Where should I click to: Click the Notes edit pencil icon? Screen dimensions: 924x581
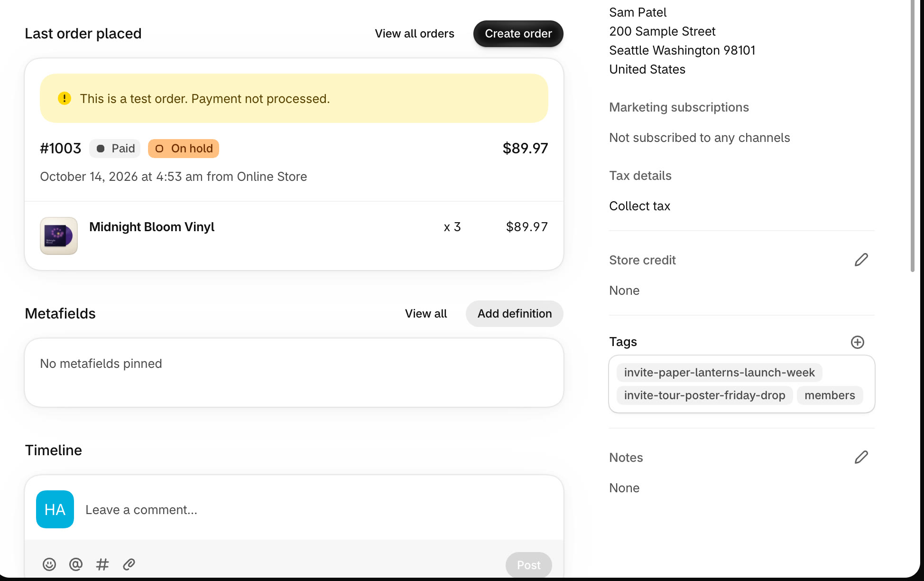(861, 457)
